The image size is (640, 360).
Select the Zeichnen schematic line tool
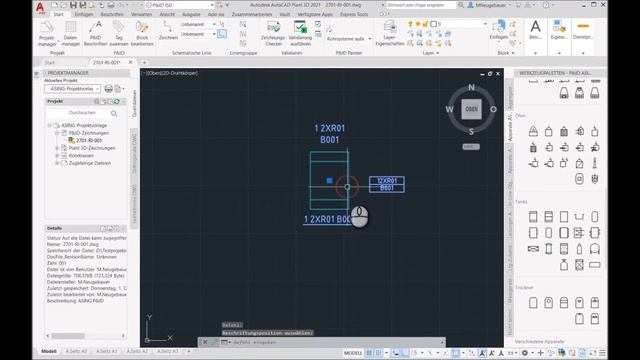168,31
